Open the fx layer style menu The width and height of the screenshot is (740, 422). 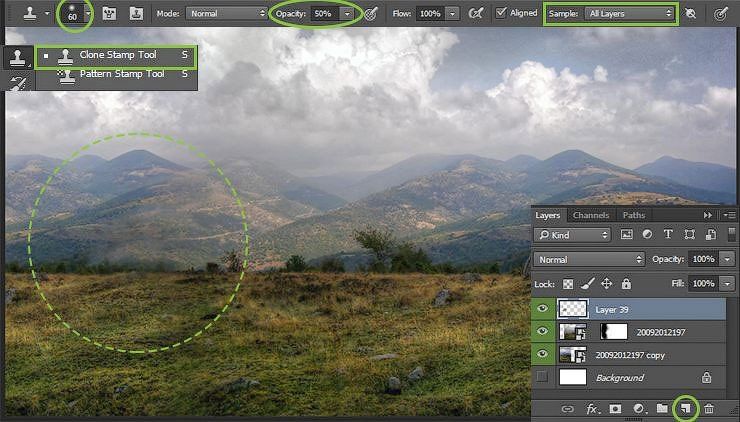pyautogui.click(x=592, y=409)
